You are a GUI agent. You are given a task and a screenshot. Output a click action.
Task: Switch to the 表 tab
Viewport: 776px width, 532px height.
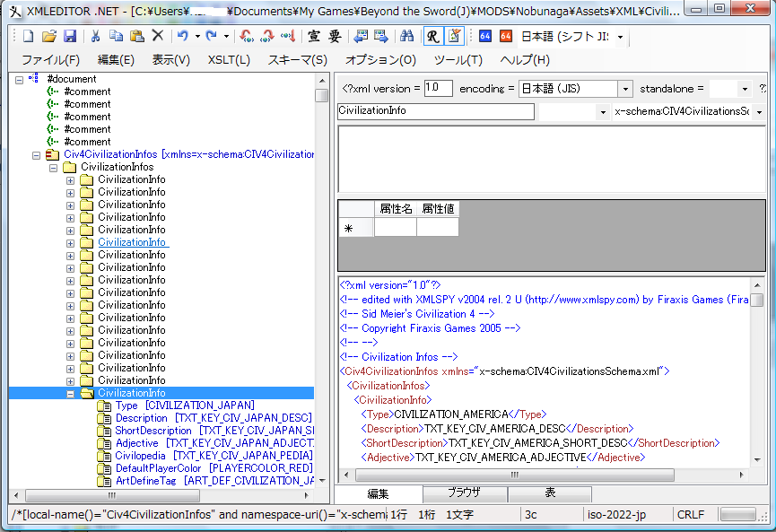550,493
